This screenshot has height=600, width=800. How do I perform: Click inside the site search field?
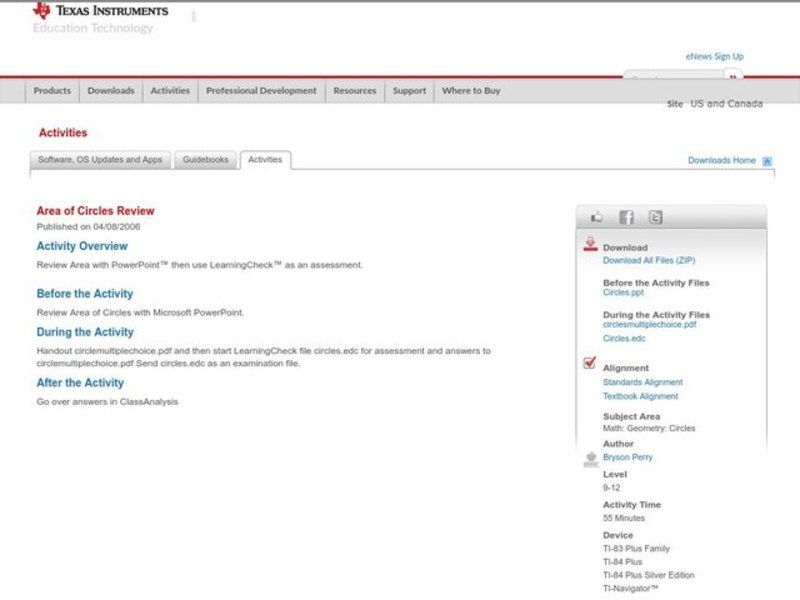[x=672, y=78]
